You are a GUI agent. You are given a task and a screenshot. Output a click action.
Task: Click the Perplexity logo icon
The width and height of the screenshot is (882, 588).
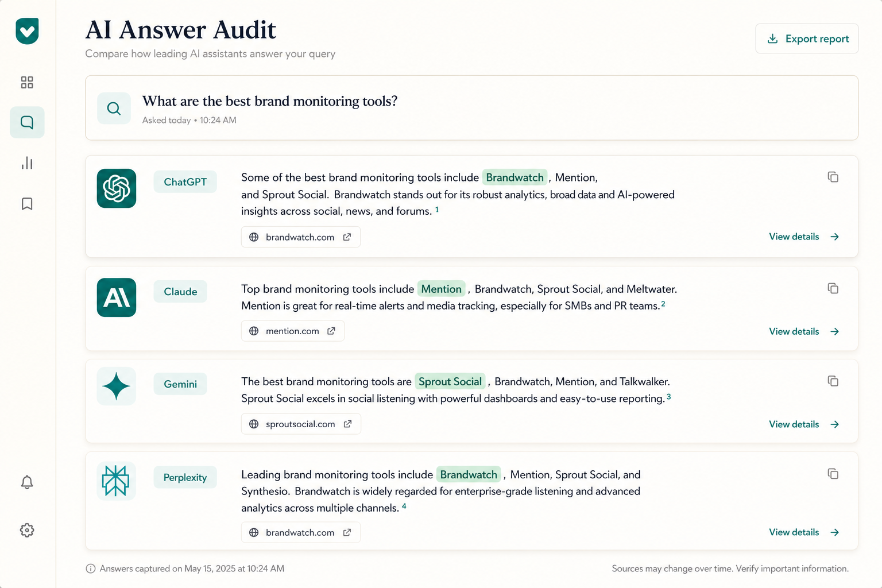click(x=117, y=481)
